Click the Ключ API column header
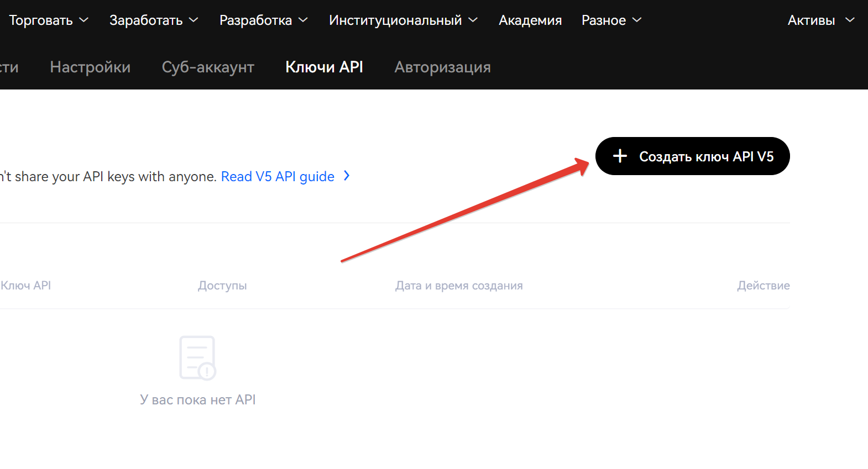The width and height of the screenshot is (868, 469). (25, 286)
